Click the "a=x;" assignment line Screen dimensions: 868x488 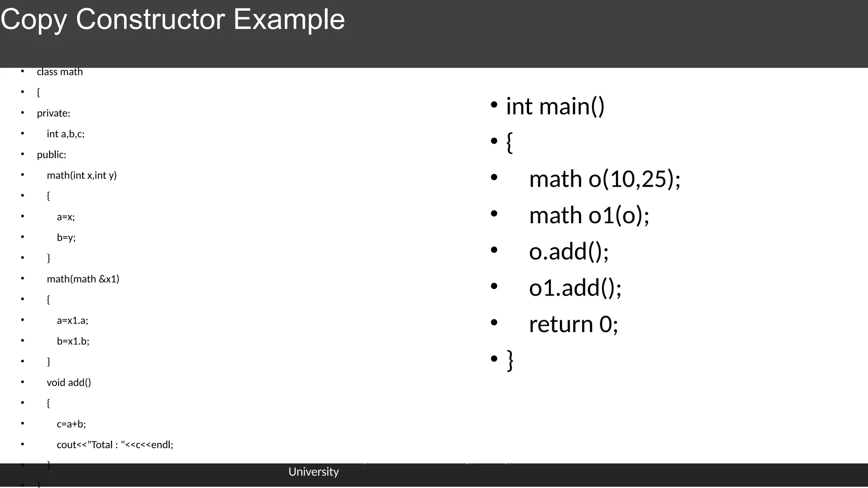click(x=66, y=217)
